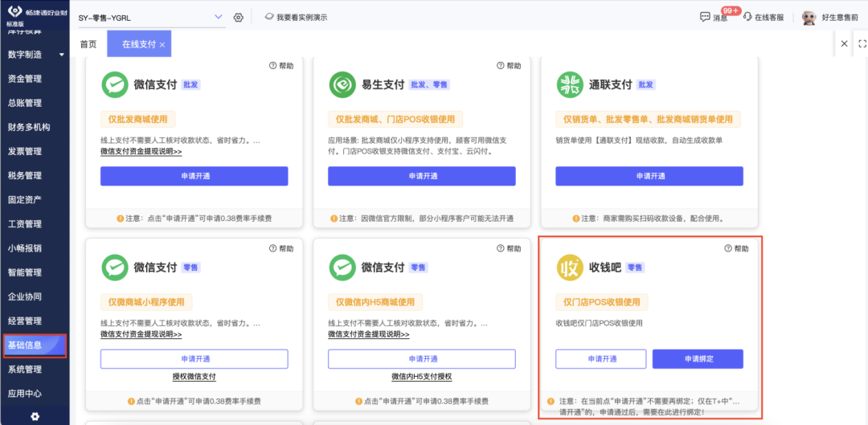Open 在线客服 headset support icon
The width and height of the screenshot is (868, 425).
tap(747, 17)
